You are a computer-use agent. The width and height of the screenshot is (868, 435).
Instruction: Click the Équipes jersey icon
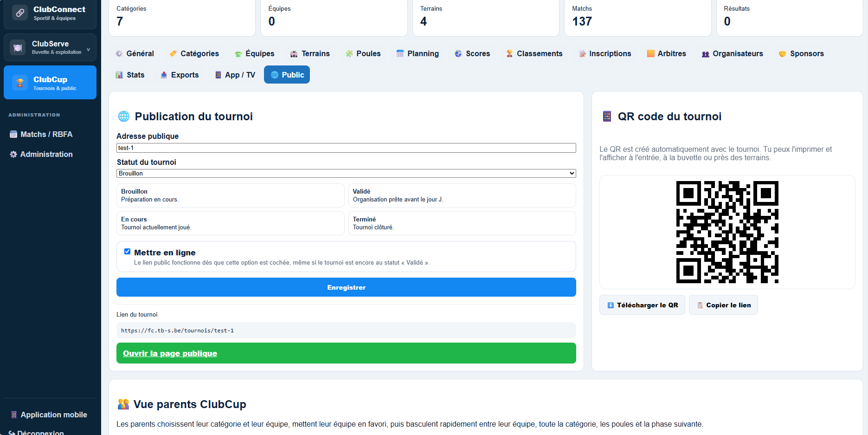(238, 54)
